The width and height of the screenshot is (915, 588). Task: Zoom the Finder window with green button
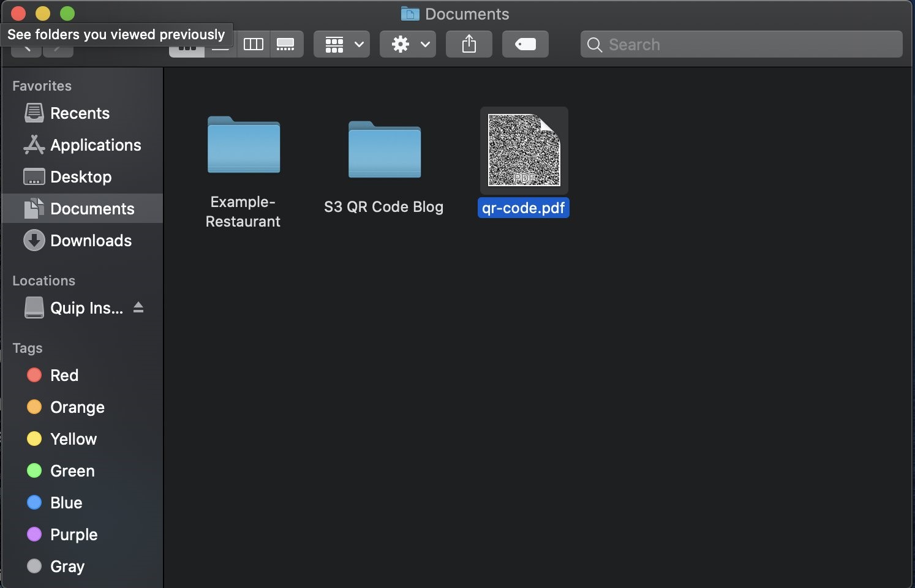click(x=67, y=13)
